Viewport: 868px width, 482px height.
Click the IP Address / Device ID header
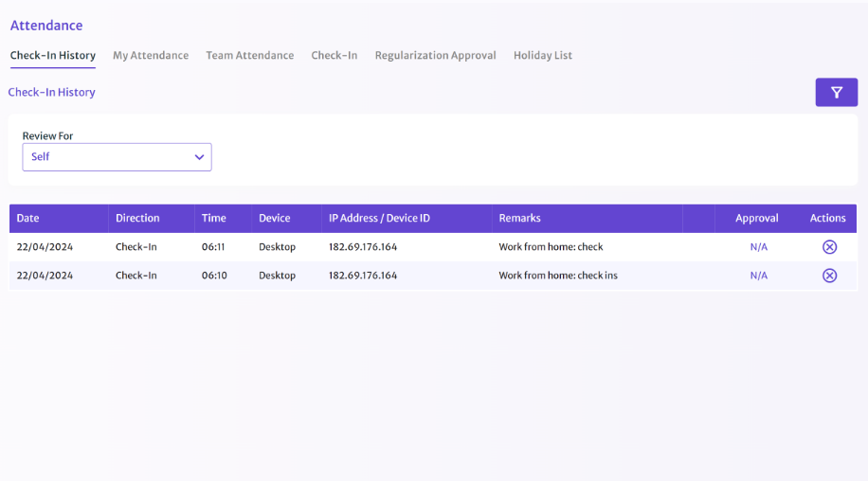tap(379, 218)
